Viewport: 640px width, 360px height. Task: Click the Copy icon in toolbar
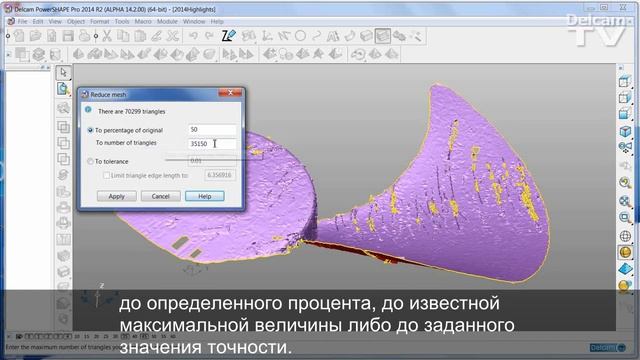click(x=123, y=36)
